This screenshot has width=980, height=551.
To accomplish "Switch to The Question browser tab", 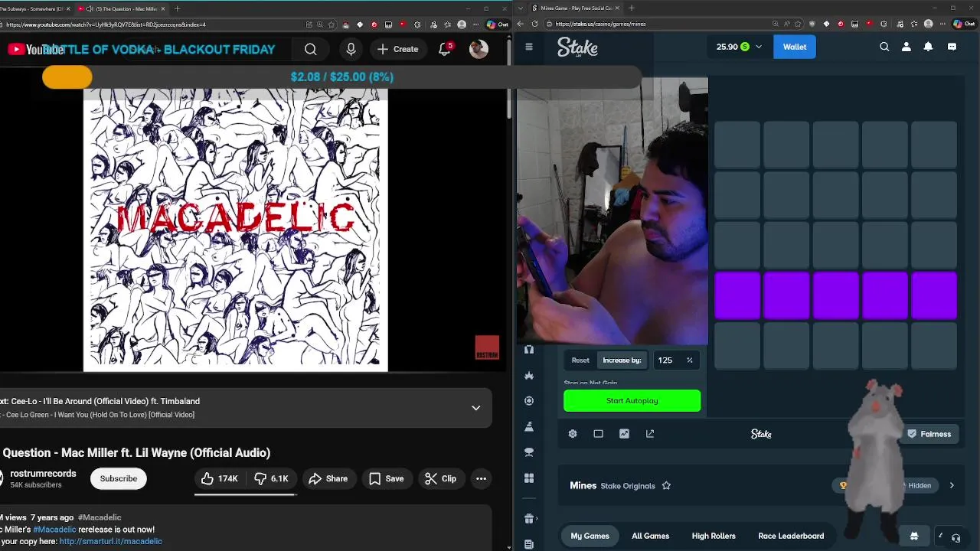I will (122, 8).
